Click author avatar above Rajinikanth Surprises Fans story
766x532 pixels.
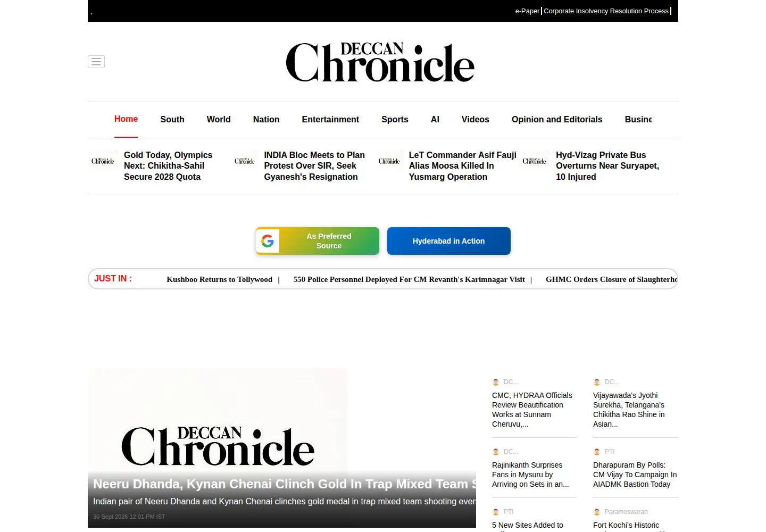[496, 452]
